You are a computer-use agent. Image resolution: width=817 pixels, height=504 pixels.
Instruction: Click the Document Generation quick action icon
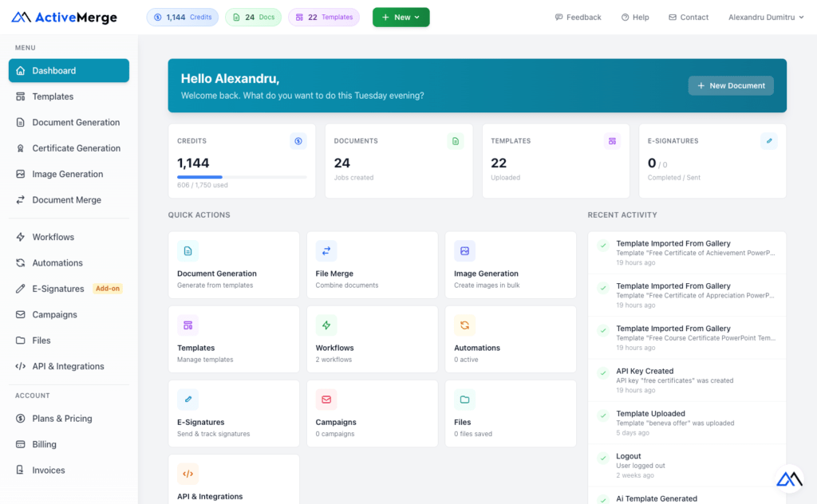point(187,251)
